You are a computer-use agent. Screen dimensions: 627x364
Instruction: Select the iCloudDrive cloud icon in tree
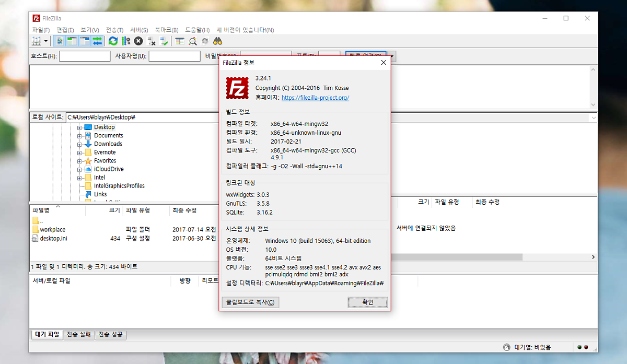[x=88, y=169]
